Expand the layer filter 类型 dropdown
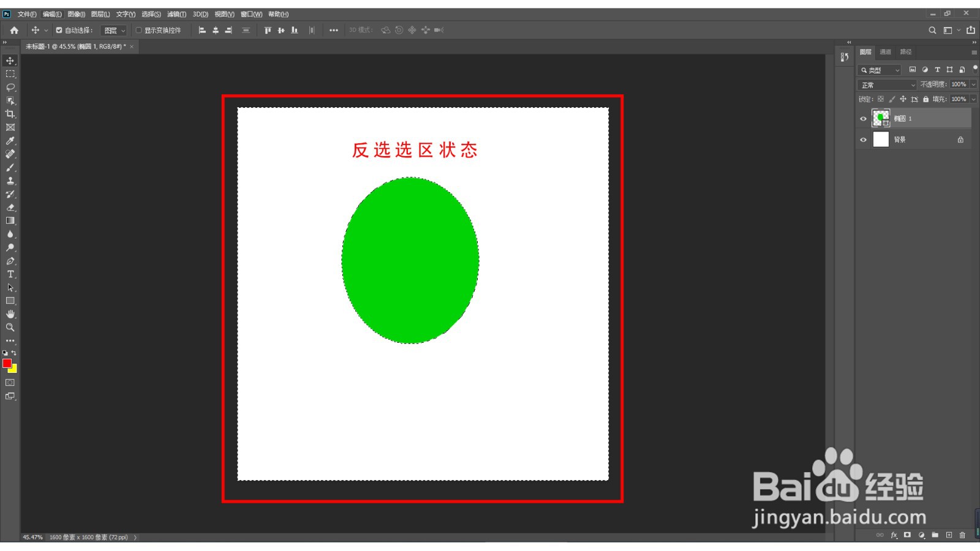This screenshot has width=980, height=551. click(x=896, y=70)
